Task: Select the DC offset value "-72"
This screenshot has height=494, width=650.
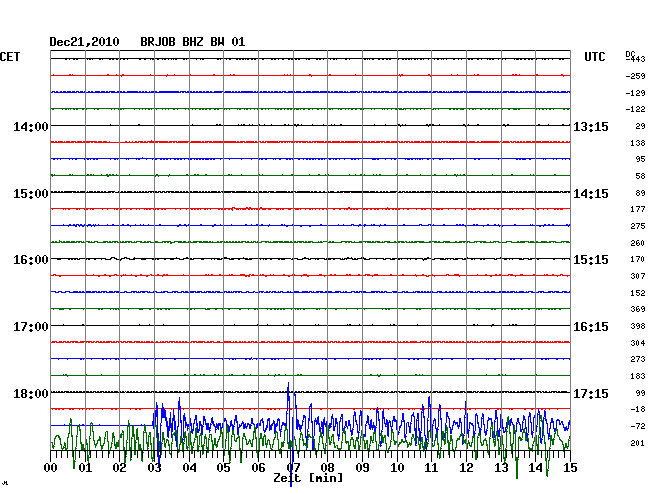Action: tap(638, 426)
